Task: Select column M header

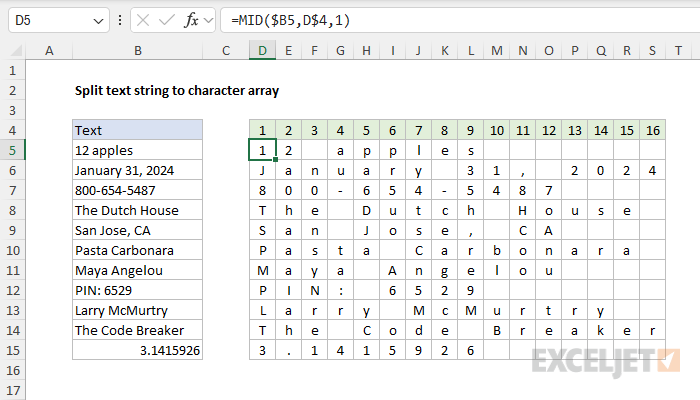Action: click(x=496, y=50)
